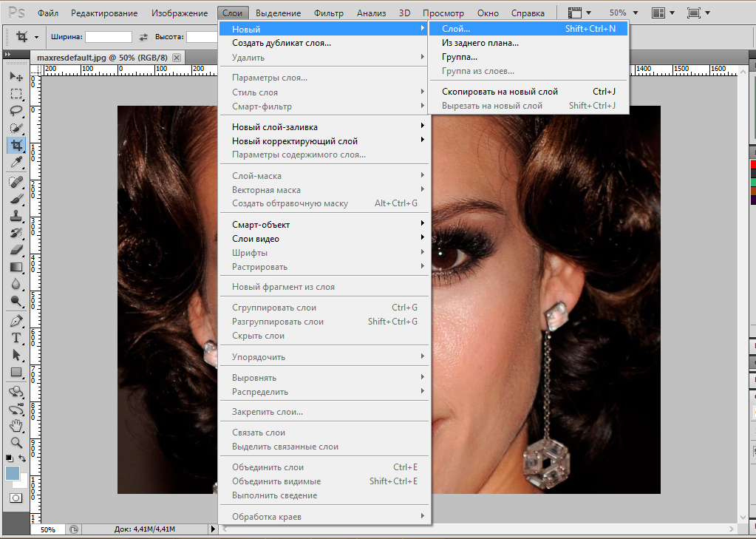The image size is (756, 539).
Task: Select the Rectangle shape tool
Action: pos(16,372)
